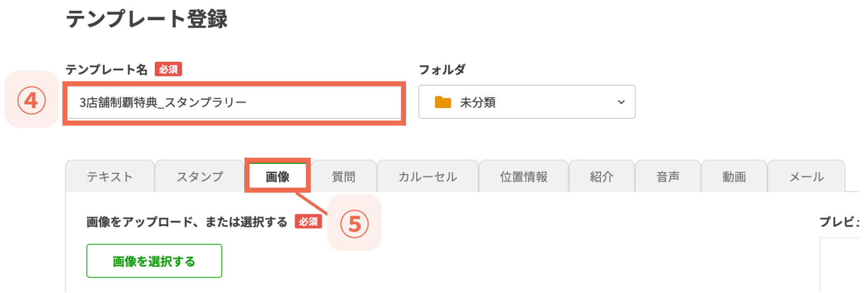Open the 位置情報 tab
Image resolution: width=868 pixels, height=293 pixels.
tap(523, 176)
